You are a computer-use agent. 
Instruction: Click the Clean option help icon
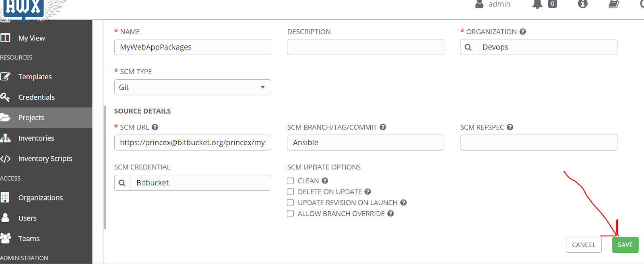[325, 181]
